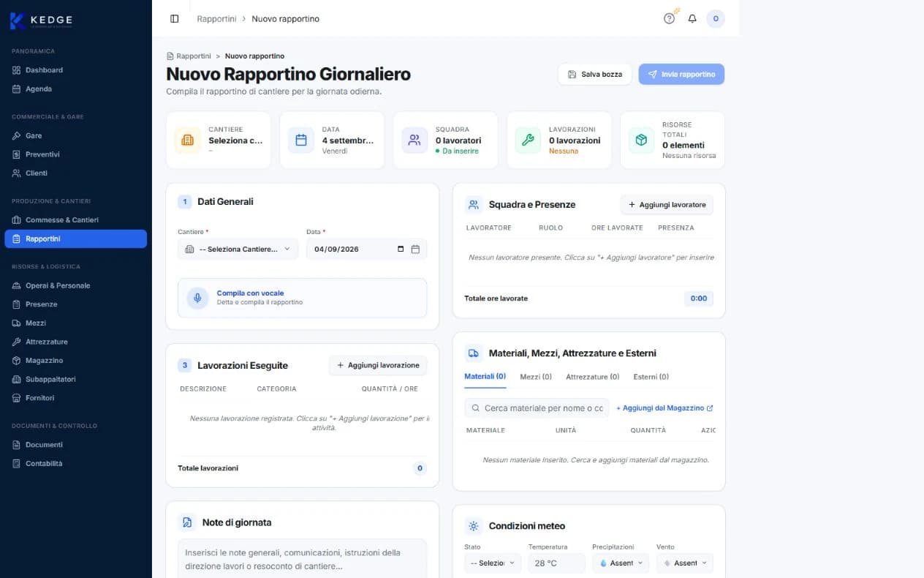This screenshot has height=578, width=924.
Task: Open the Stato weather dropdown
Action: tap(493, 563)
